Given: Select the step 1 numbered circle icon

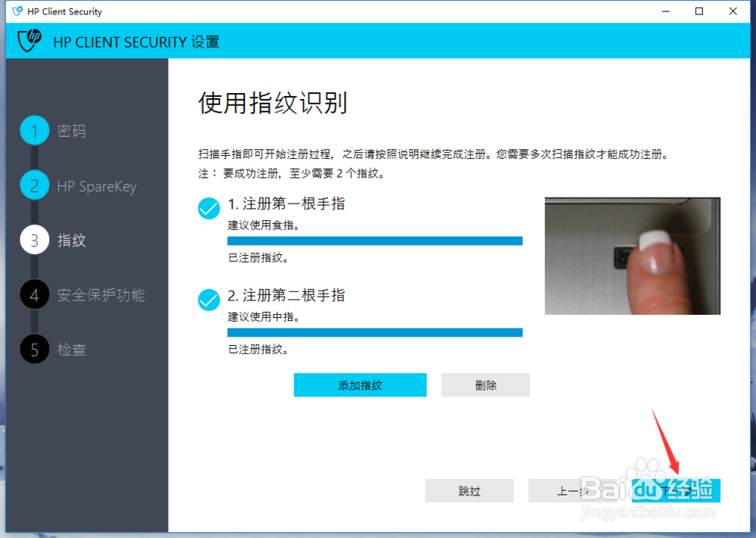Looking at the screenshot, I should coord(34,130).
